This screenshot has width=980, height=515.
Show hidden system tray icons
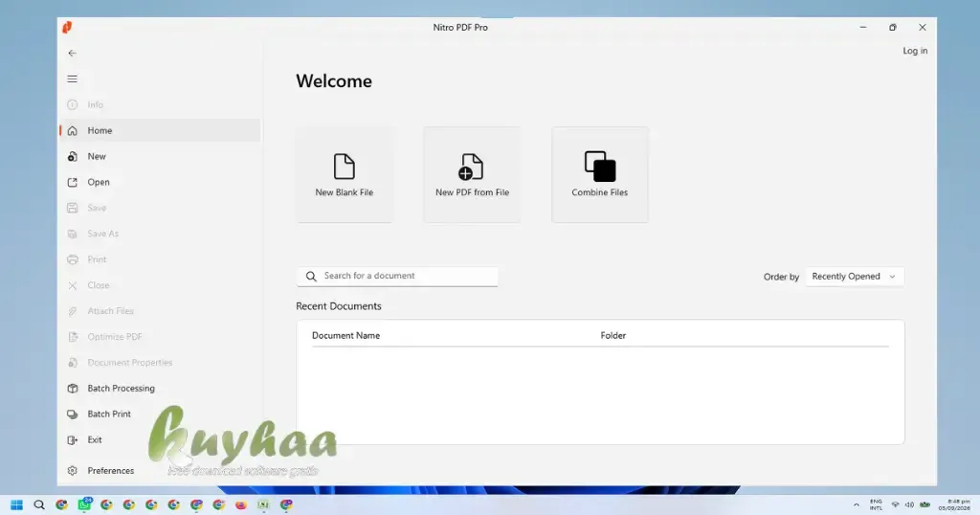coord(857,505)
